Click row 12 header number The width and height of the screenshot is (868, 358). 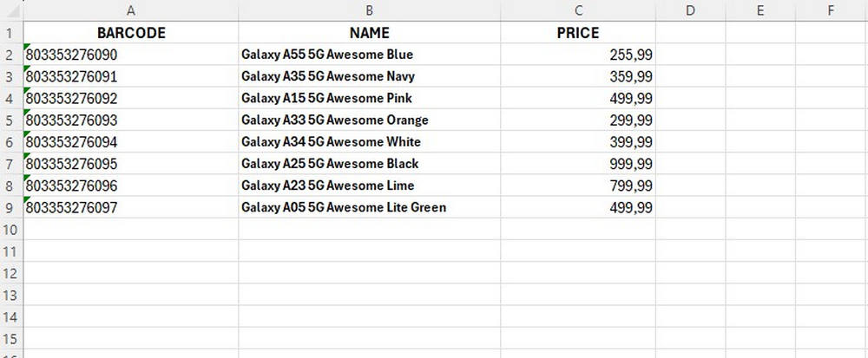(x=10, y=272)
